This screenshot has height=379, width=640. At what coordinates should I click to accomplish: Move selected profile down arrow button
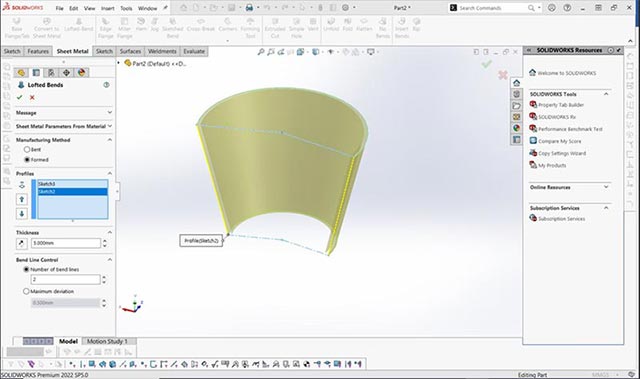tap(22, 213)
